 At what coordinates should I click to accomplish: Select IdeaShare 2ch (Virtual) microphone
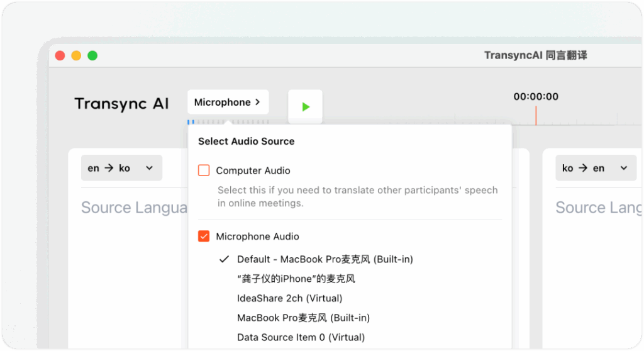point(289,298)
